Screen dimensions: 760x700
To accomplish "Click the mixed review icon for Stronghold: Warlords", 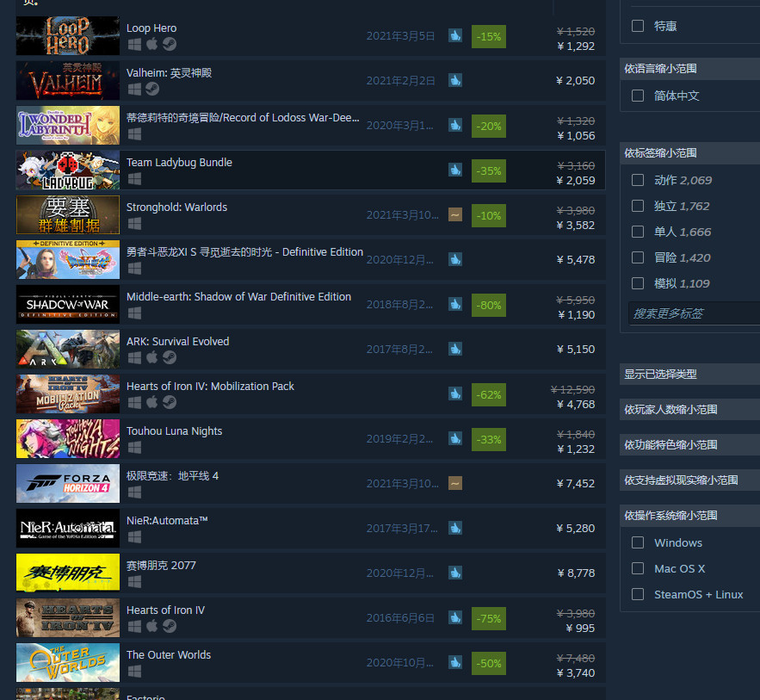I will tap(455, 214).
